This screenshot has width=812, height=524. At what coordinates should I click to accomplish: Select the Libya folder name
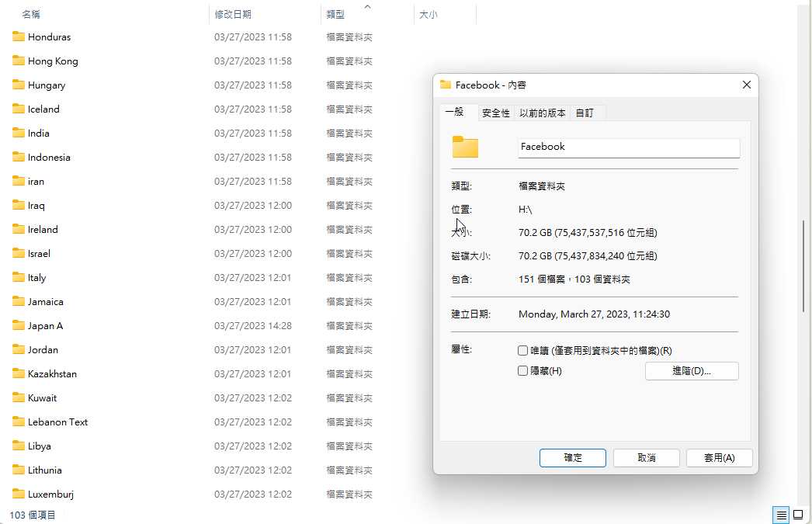[x=40, y=446]
